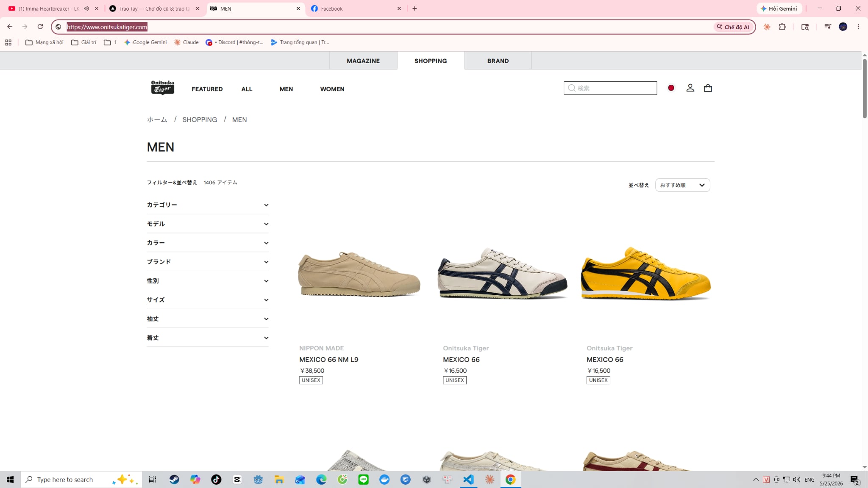Open LINE app from the taskbar
The image size is (868, 488).
point(363,480)
